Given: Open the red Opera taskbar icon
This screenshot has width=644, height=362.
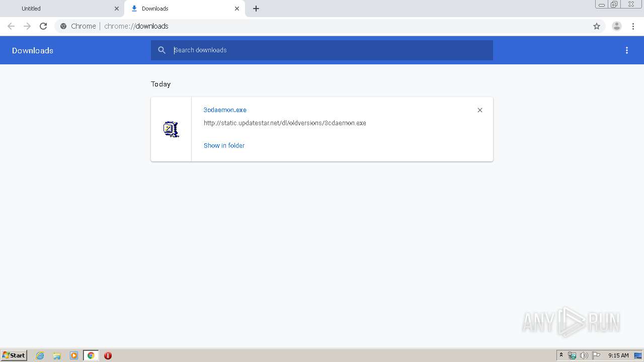Looking at the screenshot, I should pyautogui.click(x=108, y=355).
